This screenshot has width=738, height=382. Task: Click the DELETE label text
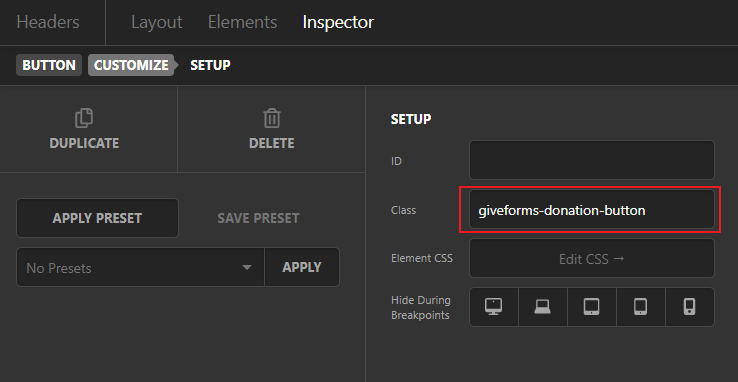272,143
